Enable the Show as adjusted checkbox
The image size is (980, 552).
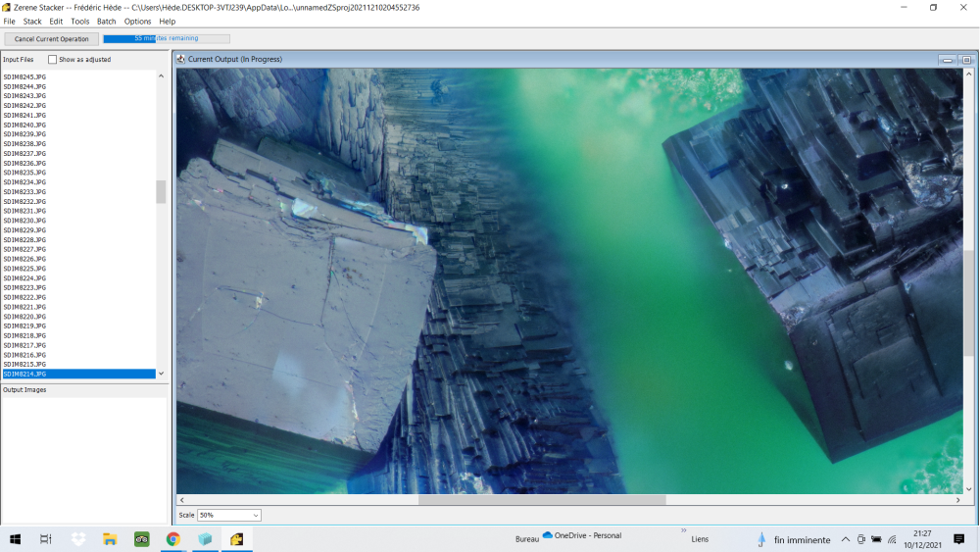(x=53, y=60)
